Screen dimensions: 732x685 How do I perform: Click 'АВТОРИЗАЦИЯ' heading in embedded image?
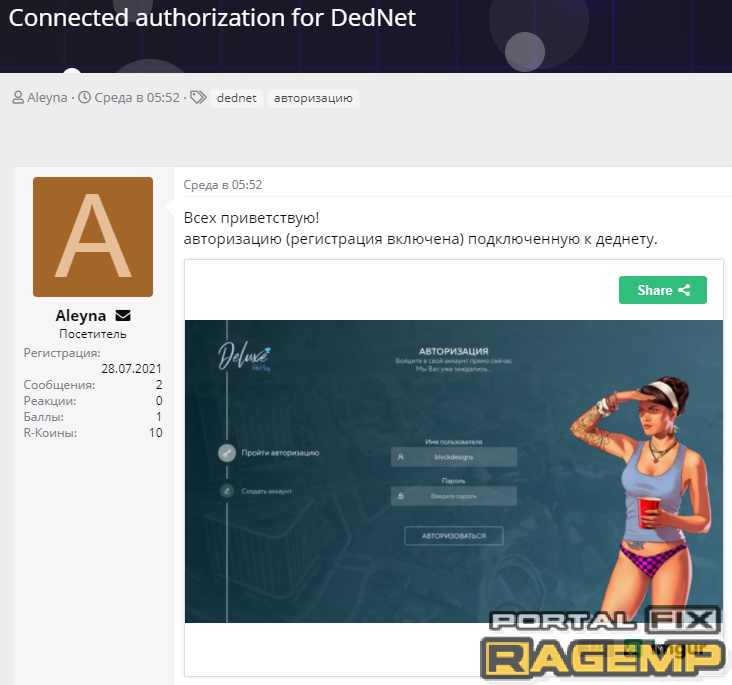(x=454, y=351)
